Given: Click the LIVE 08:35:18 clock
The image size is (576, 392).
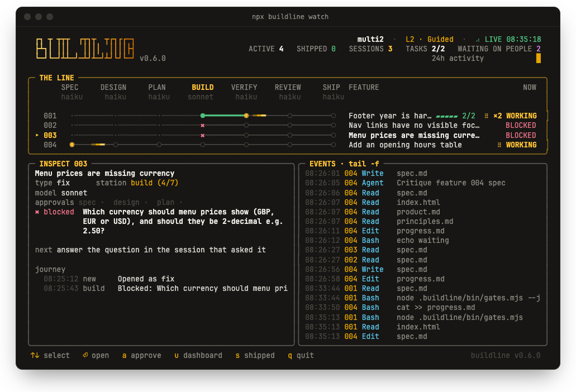Looking at the screenshot, I should click(513, 39).
